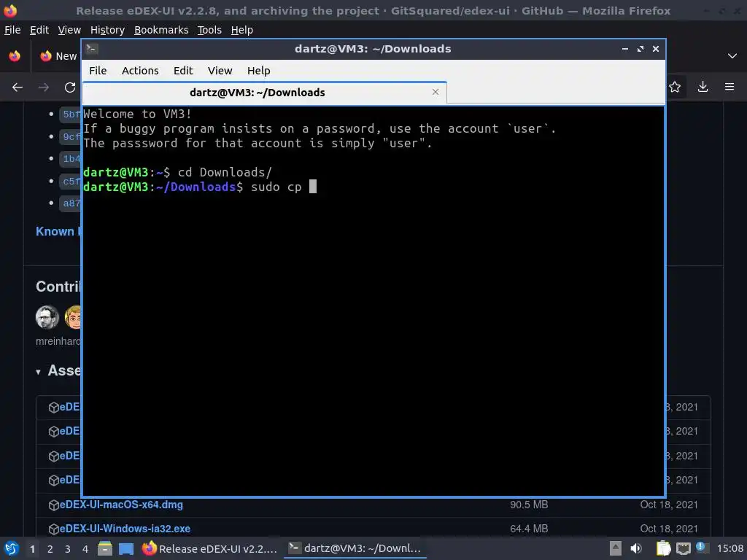
Task: Open the terminal Actions menu
Action: coord(140,71)
